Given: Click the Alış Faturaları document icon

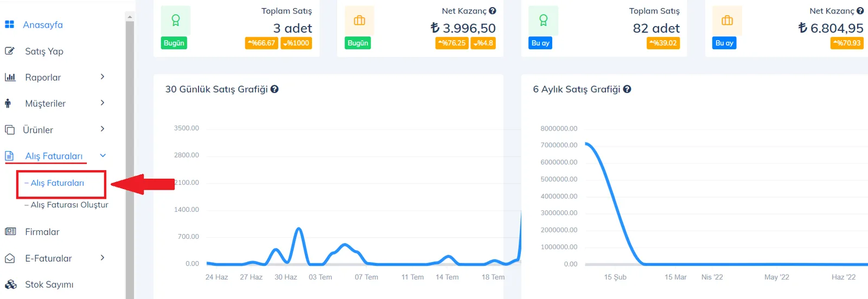Looking at the screenshot, I should click(9, 155).
